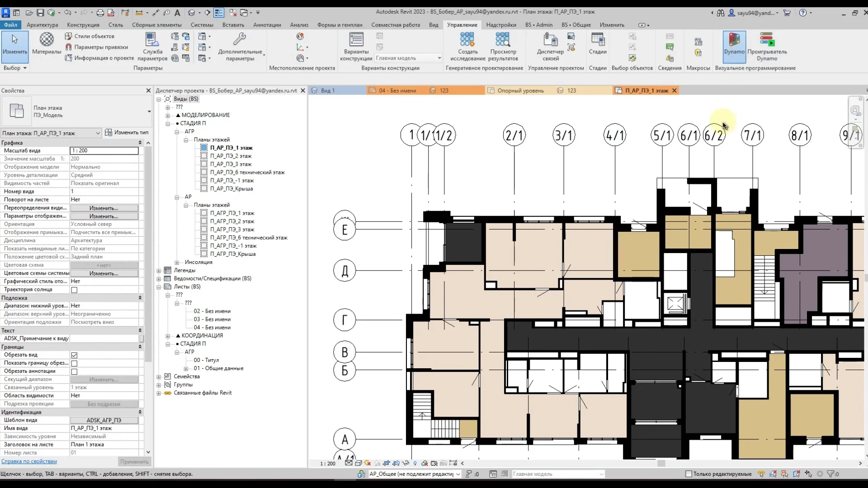Enable the Annotation Crop checkbox
The image size is (868, 488).
[74, 371]
